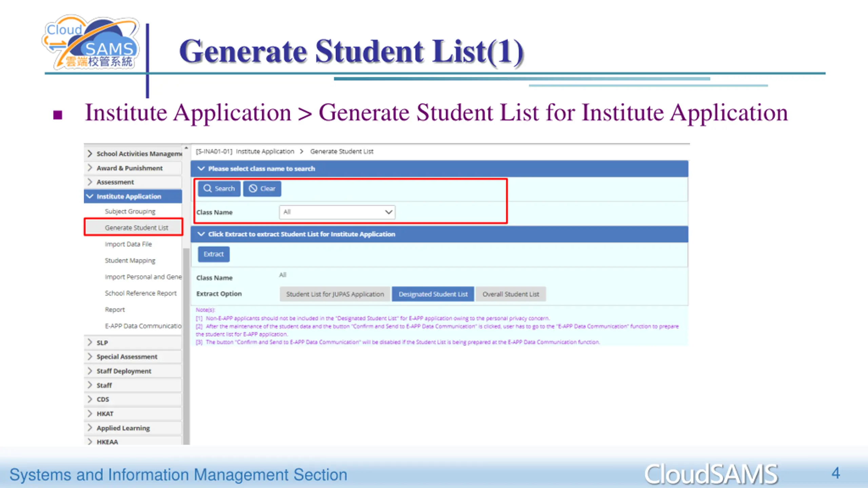Expand the Staff menu
The image size is (868, 488).
click(133, 385)
